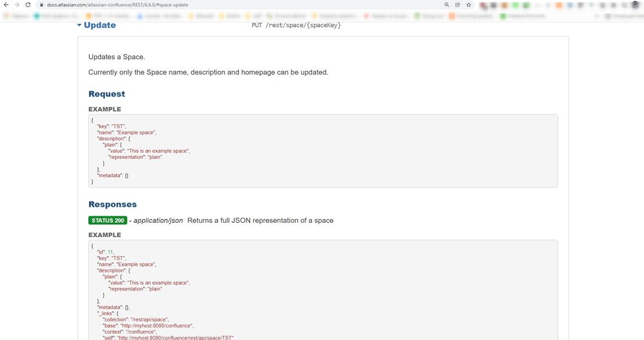The height and width of the screenshot is (340, 644).
Task: Click 'Returns a full JSON representation of a space'
Action: coord(260,220)
